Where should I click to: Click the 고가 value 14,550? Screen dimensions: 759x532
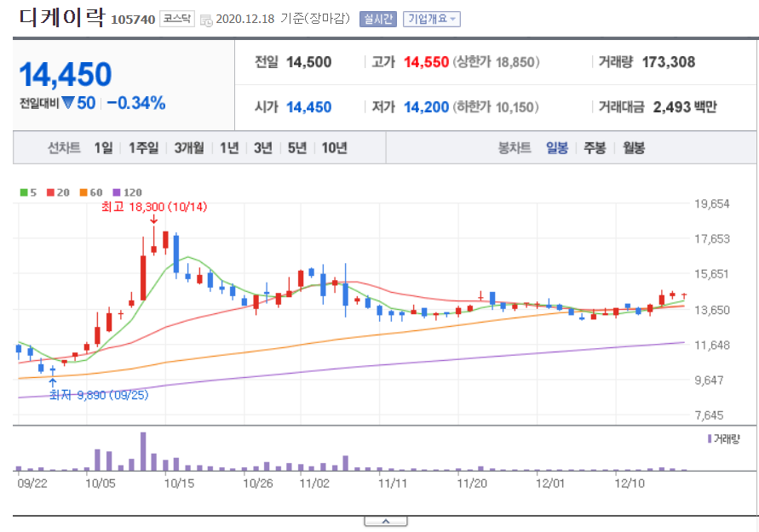coord(427,62)
